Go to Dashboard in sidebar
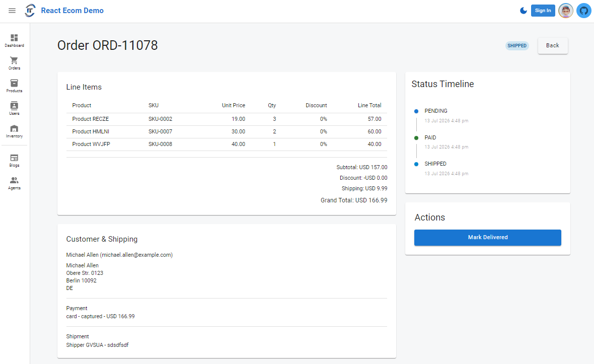 point(15,41)
